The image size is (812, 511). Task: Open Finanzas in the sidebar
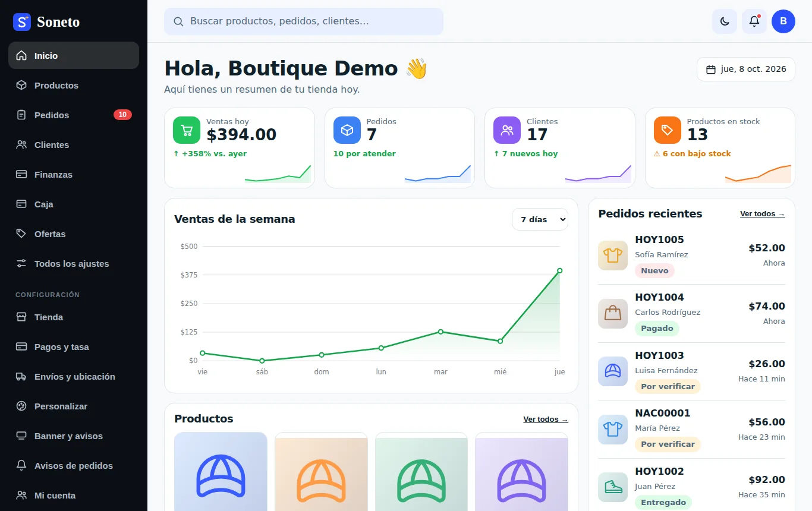74,174
